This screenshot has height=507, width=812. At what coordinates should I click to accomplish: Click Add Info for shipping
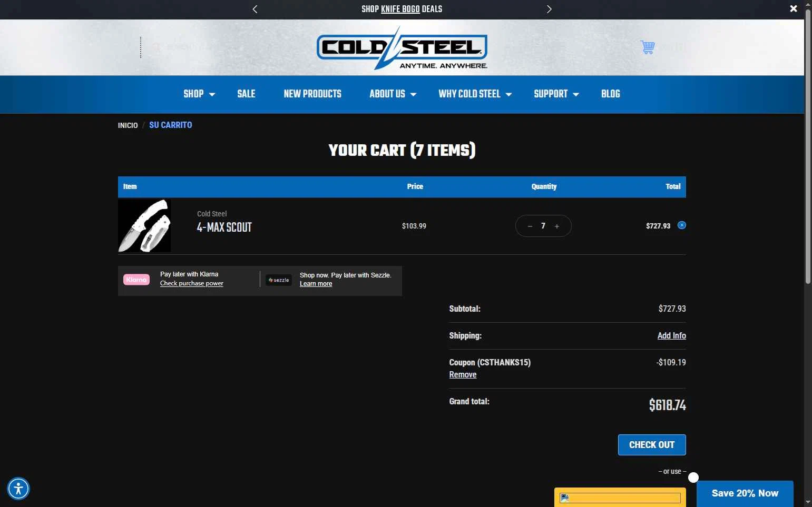[x=672, y=336]
